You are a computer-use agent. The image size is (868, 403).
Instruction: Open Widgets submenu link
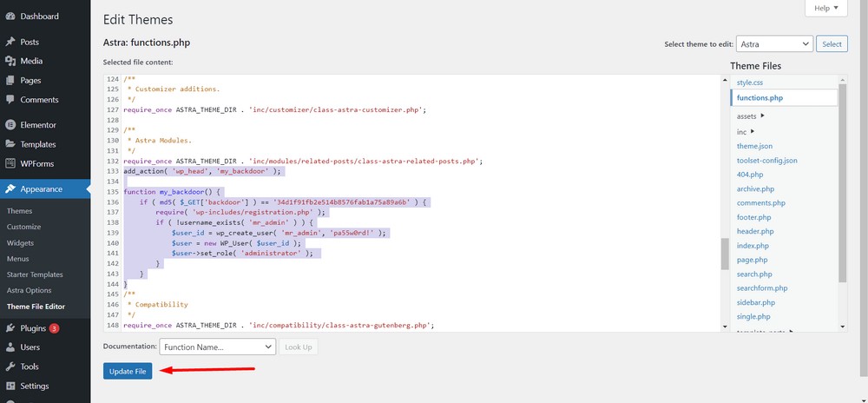tap(20, 243)
